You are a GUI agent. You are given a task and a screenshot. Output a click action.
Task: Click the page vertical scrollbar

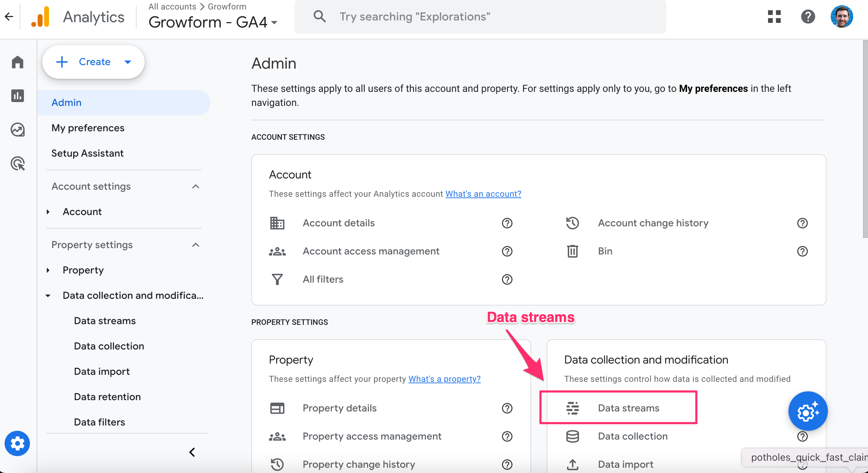tap(865, 139)
